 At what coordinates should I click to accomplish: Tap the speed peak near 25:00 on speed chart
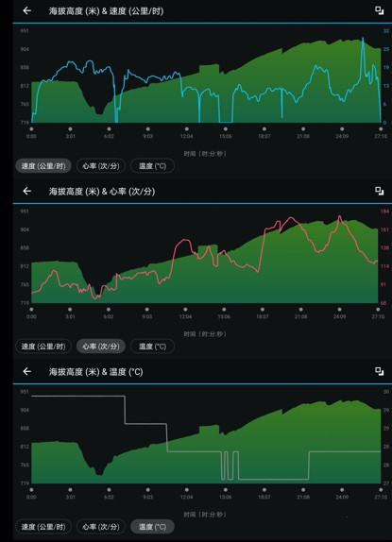(x=363, y=39)
